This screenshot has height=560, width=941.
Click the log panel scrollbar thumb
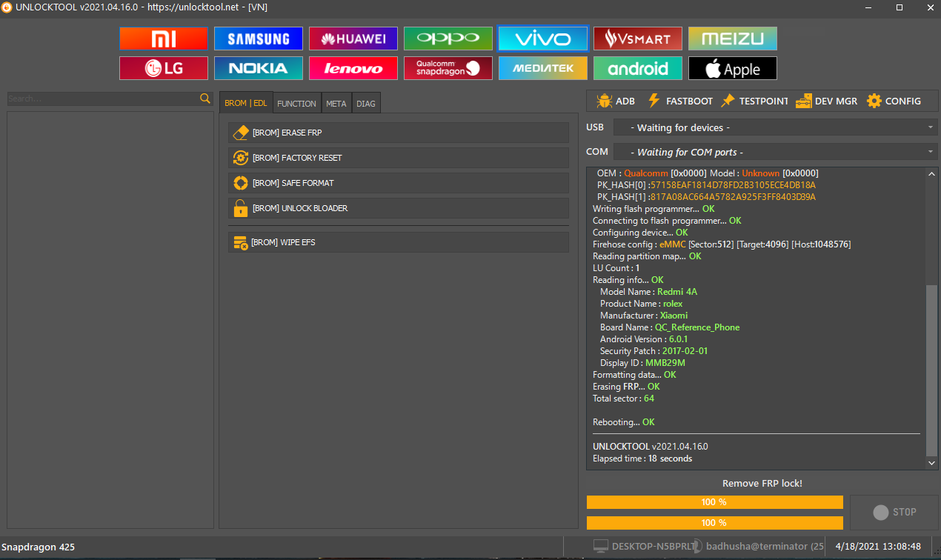point(932,370)
